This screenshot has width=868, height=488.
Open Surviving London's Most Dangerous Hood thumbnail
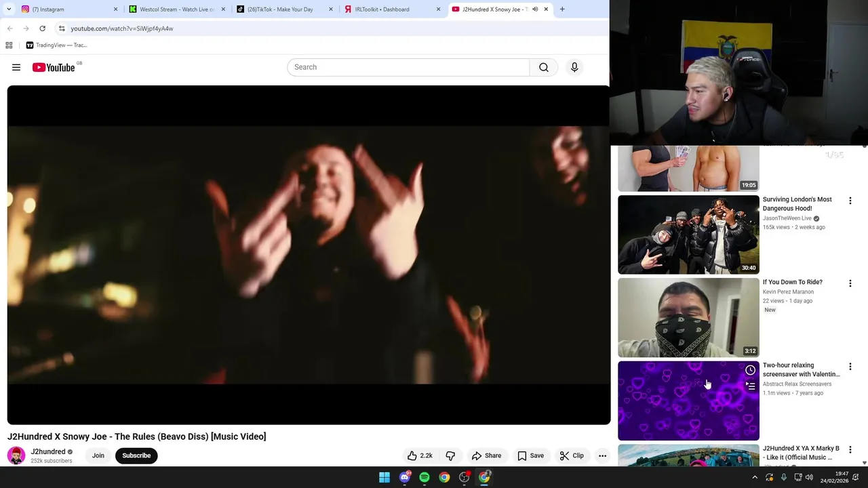click(688, 235)
